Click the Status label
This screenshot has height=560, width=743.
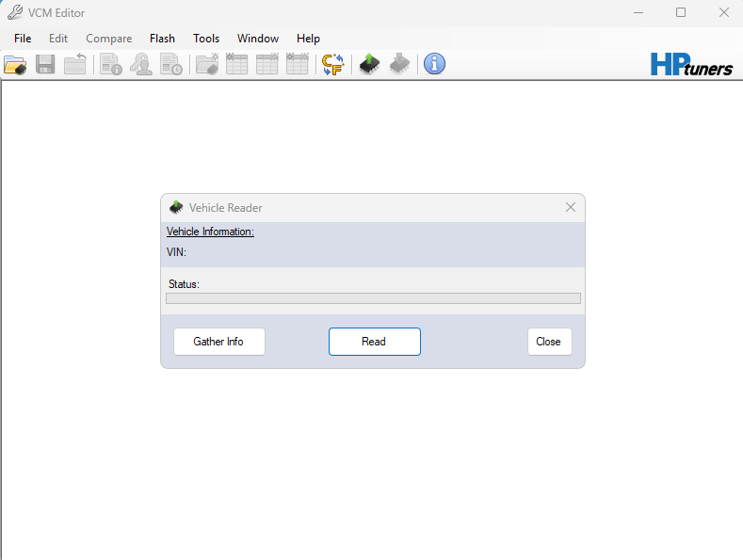[184, 284]
